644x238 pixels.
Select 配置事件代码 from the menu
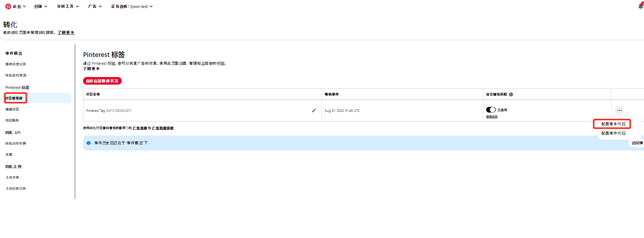coord(613,133)
